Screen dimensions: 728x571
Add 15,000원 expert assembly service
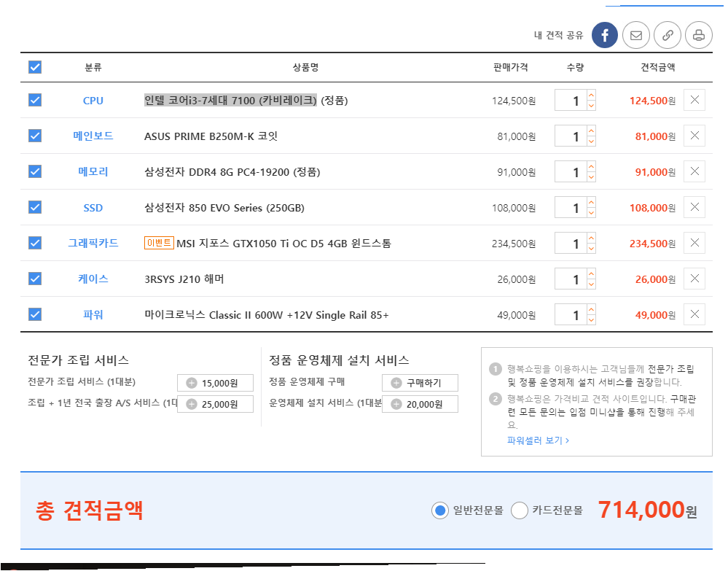[x=215, y=383]
